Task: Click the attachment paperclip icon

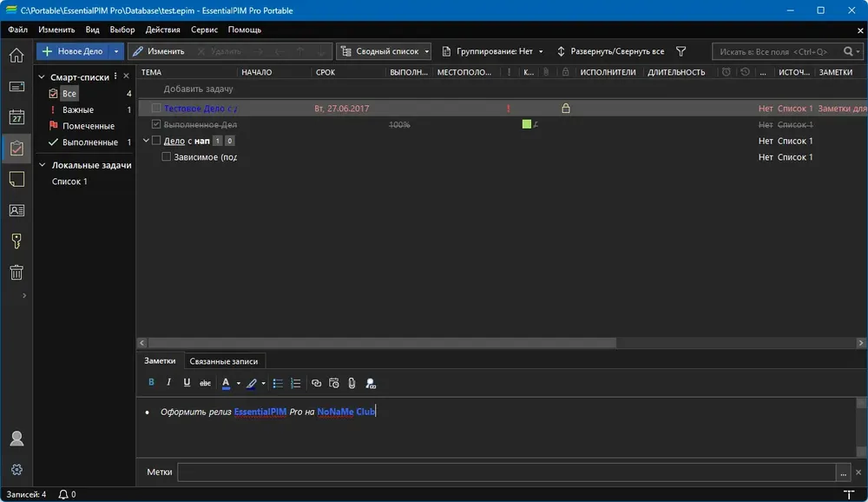Action: [x=352, y=383]
